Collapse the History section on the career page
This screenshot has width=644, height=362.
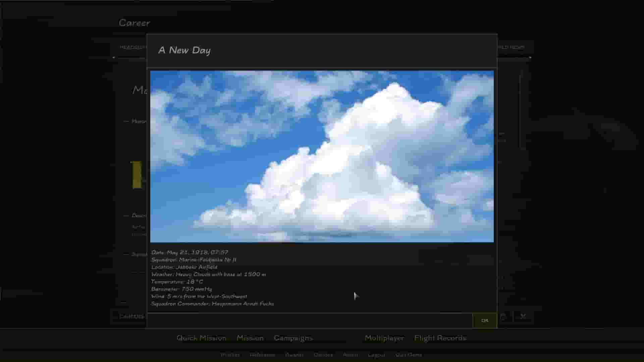click(x=126, y=121)
